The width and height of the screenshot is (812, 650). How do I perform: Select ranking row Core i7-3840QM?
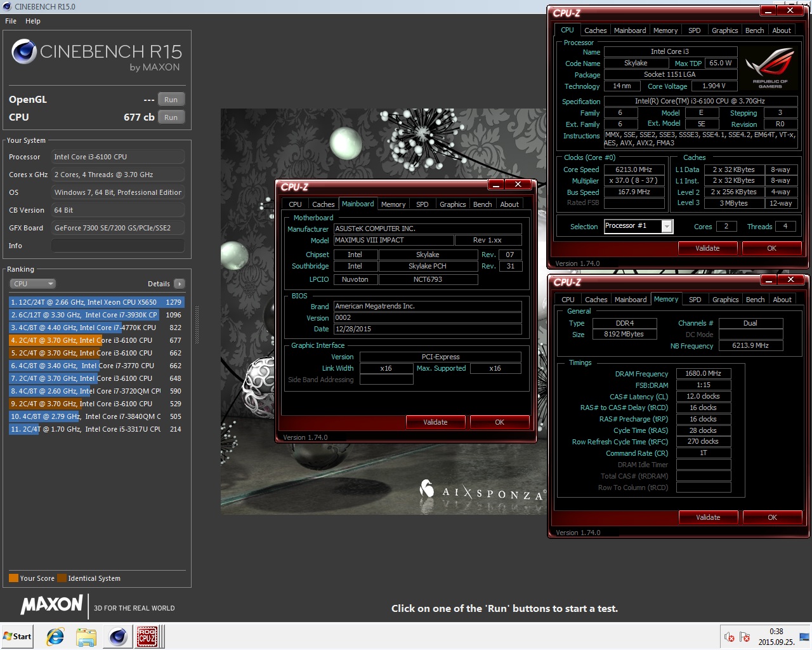[x=96, y=416]
